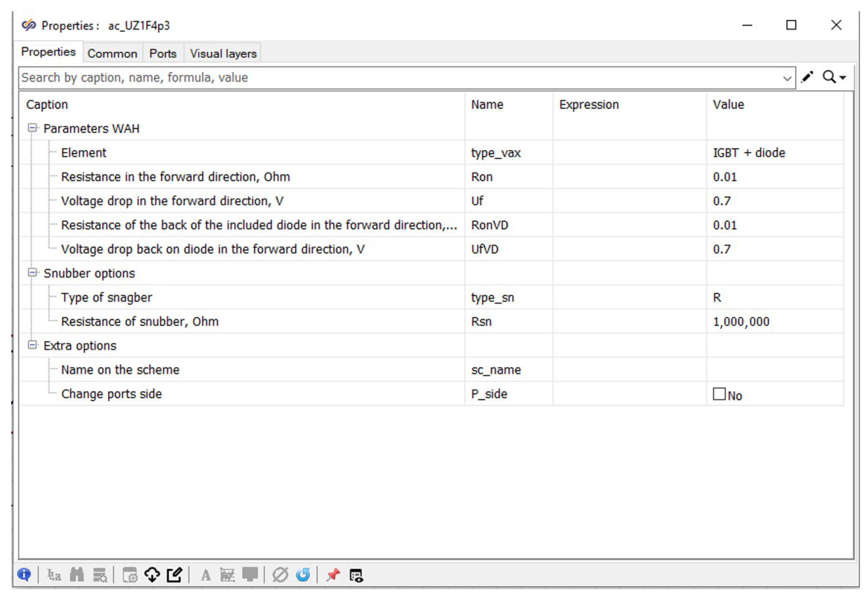Image resolution: width=868 pixels, height=599 pixels.
Task: Click the search by caption input field
Action: [x=375, y=78]
